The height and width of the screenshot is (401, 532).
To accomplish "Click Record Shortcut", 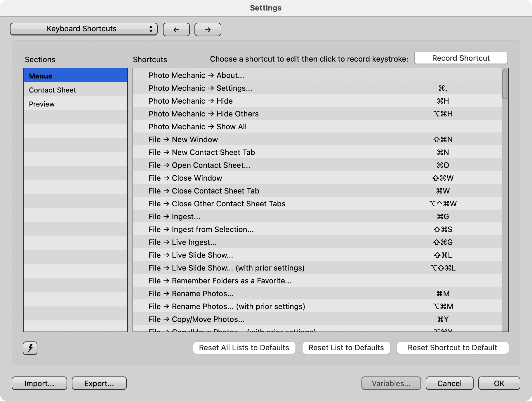I will pyautogui.click(x=461, y=58).
